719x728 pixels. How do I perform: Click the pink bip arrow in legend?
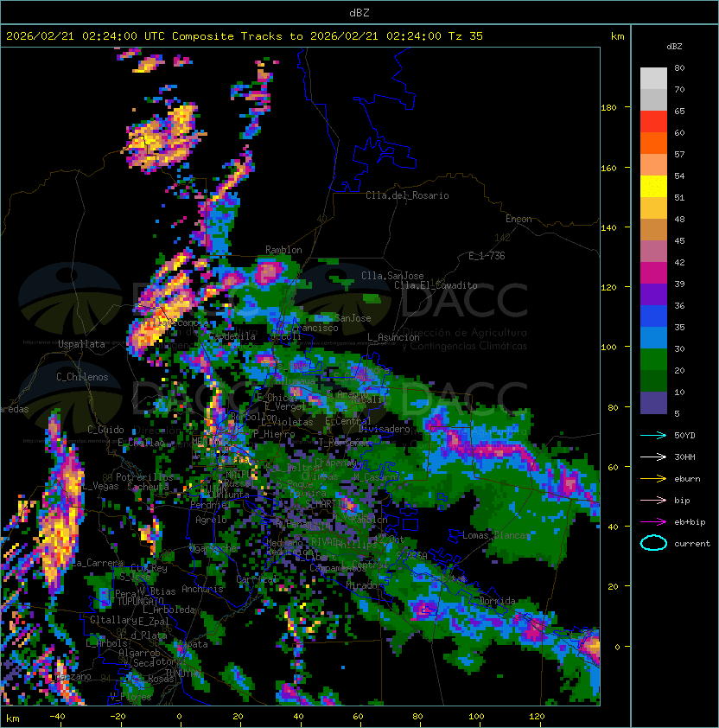pos(653,501)
